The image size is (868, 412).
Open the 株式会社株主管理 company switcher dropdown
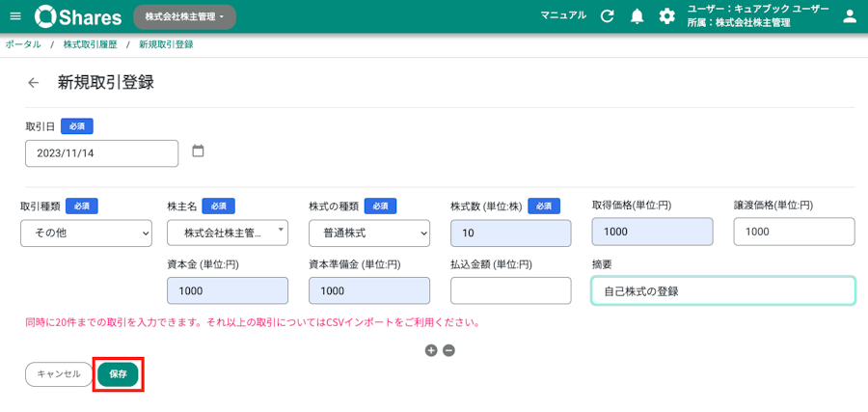[x=185, y=17]
